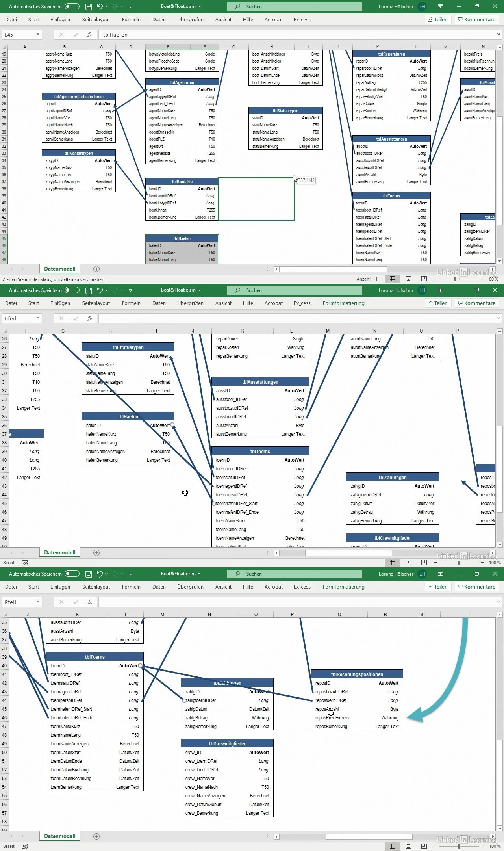504x851 pixels.
Task: Toggle Automatisches Speichern in the bottom window
Action: (72, 574)
